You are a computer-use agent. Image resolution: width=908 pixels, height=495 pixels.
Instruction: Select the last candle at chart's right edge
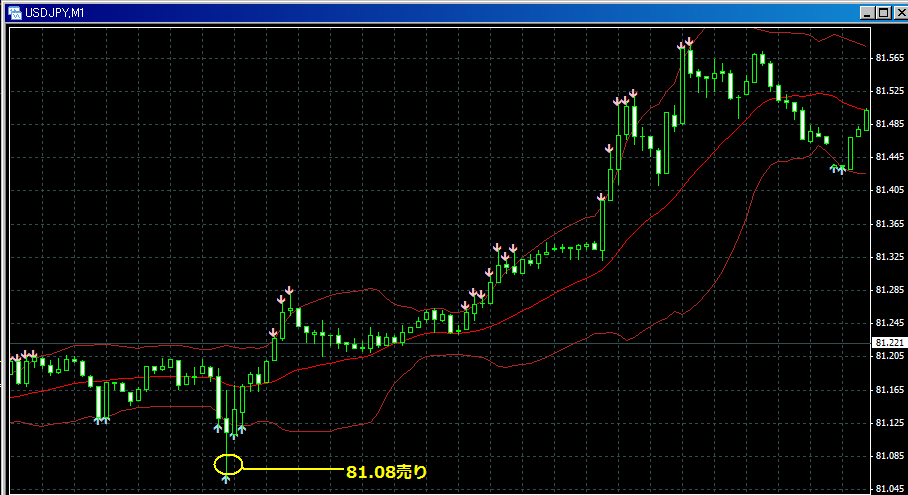(866, 119)
